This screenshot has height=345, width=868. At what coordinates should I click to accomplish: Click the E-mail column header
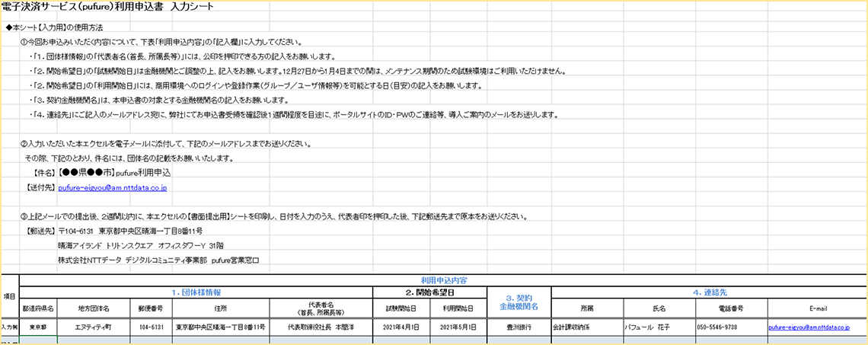click(817, 308)
